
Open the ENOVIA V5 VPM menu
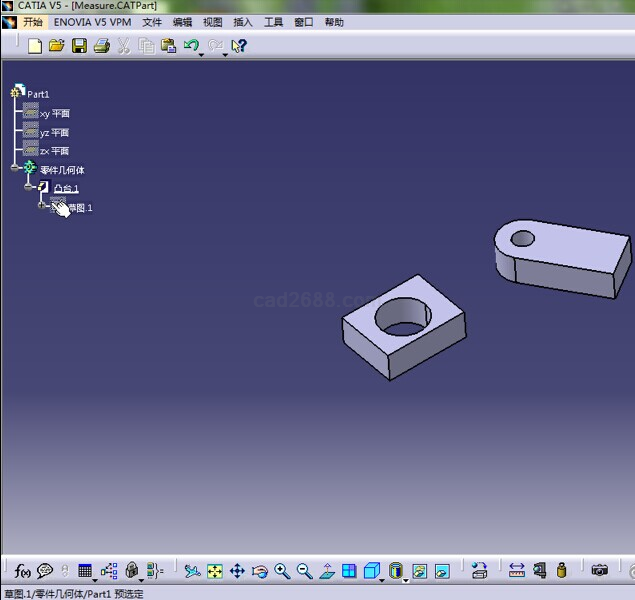93,22
